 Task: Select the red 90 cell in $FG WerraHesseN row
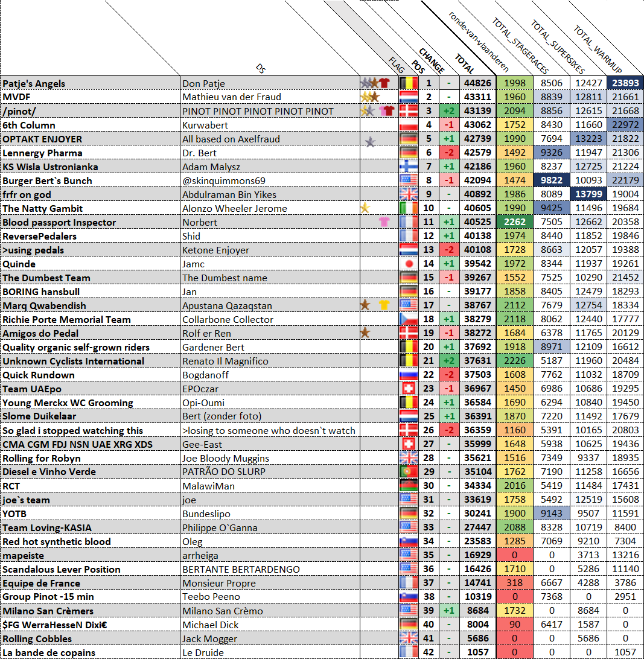514,624
